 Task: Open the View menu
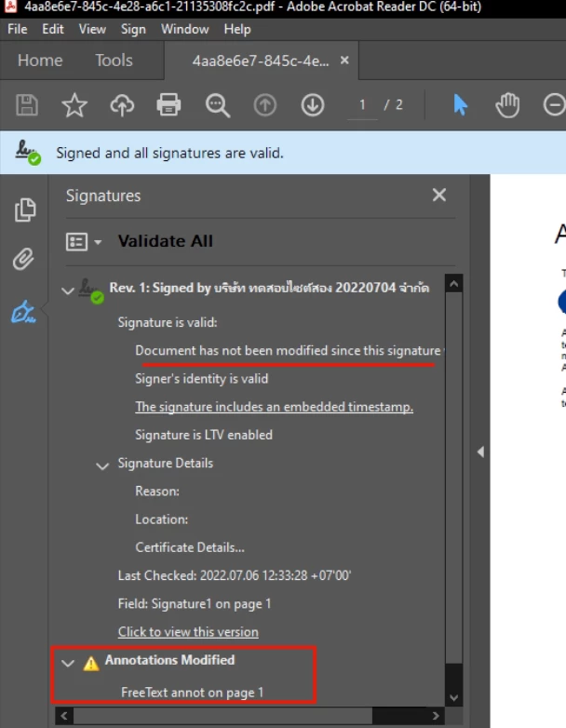point(92,29)
